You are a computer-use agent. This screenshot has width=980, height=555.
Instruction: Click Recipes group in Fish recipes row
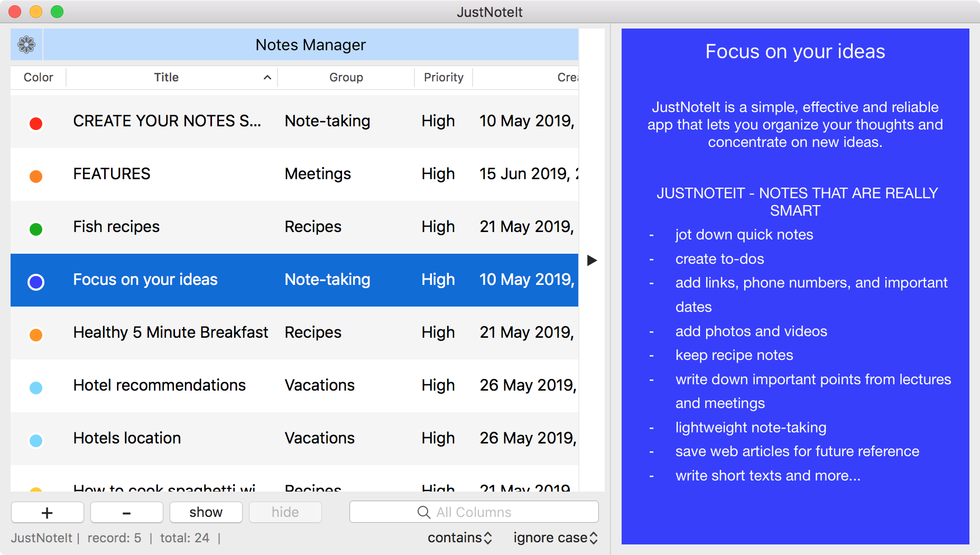[313, 227]
